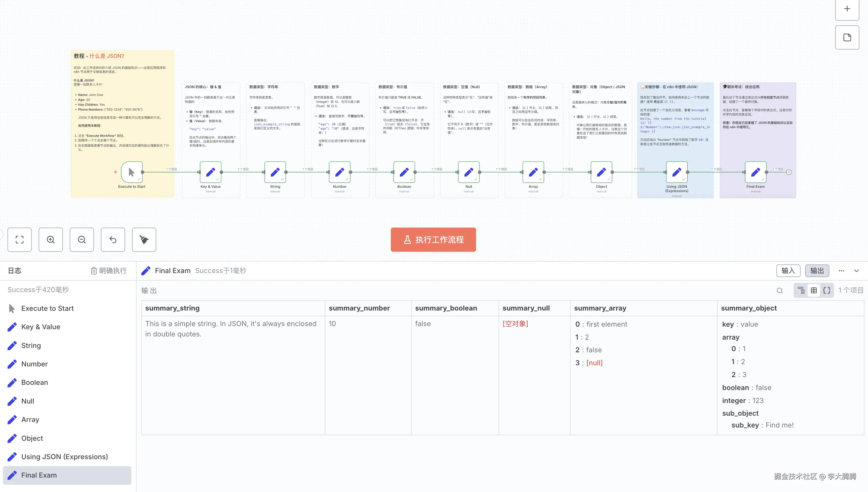Switch output to JSON view
The image size is (868, 492).
pyautogui.click(x=827, y=290)
